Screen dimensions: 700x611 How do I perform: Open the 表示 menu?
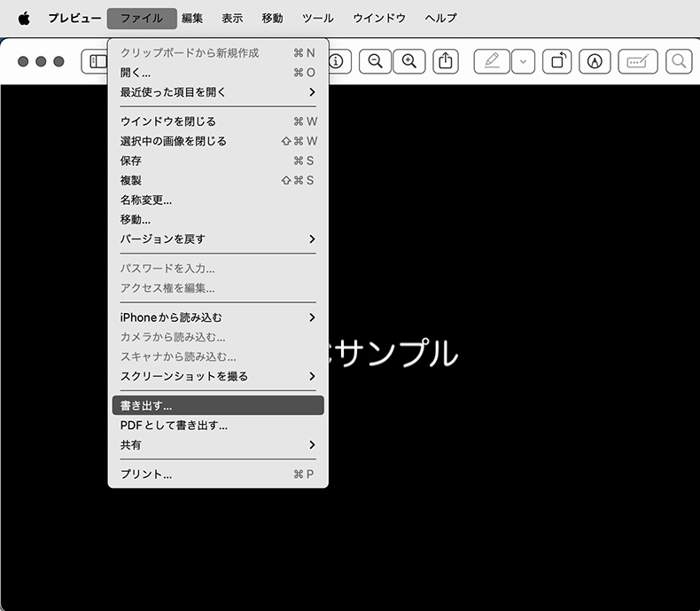(232, 19)
